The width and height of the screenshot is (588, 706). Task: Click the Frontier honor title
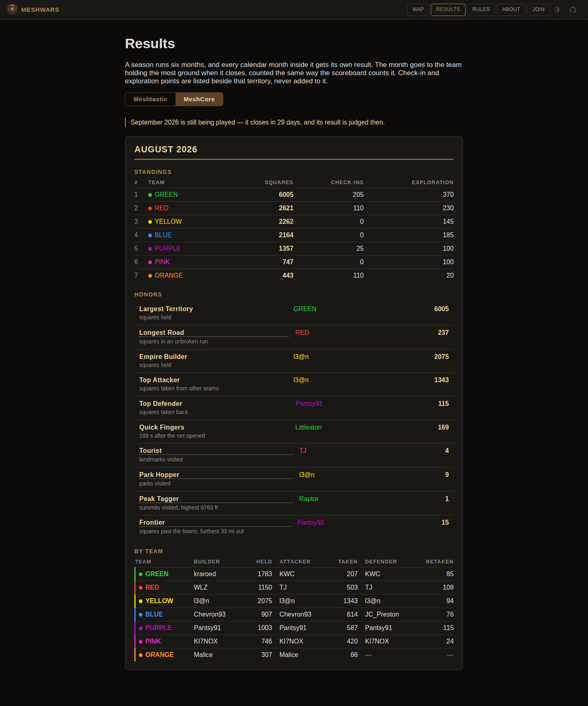[152, 522]
